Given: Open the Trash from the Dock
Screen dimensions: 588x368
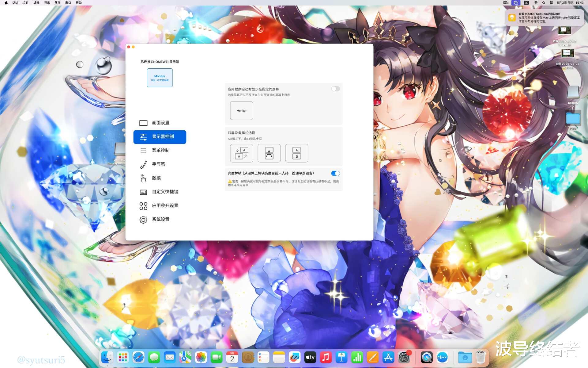Looking at the screenshot, I should [x=481, y=357].
